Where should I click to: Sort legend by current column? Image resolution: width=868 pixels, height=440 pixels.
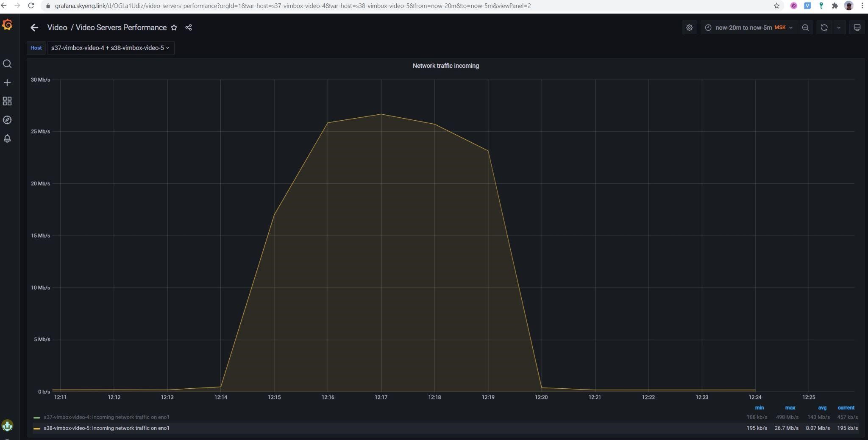coord(846,408)
